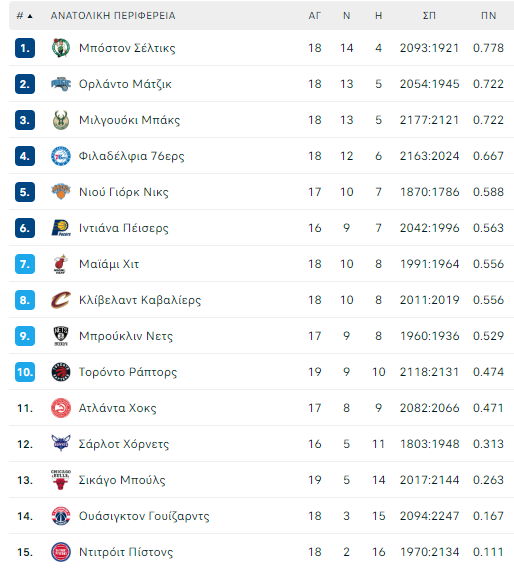Sort by the ΣΠ points column header
514x569 pixels.
tap(429, 16)
